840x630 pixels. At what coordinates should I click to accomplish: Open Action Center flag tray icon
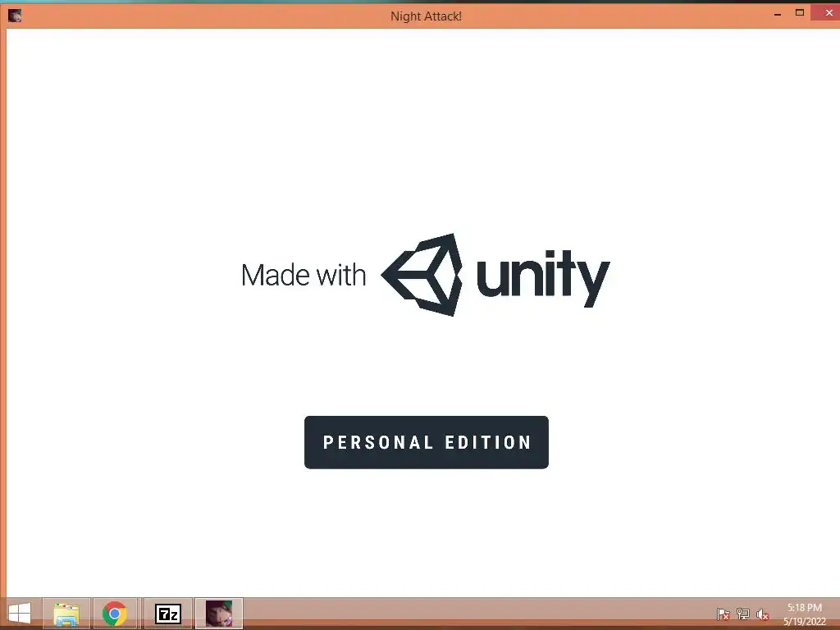724,614
